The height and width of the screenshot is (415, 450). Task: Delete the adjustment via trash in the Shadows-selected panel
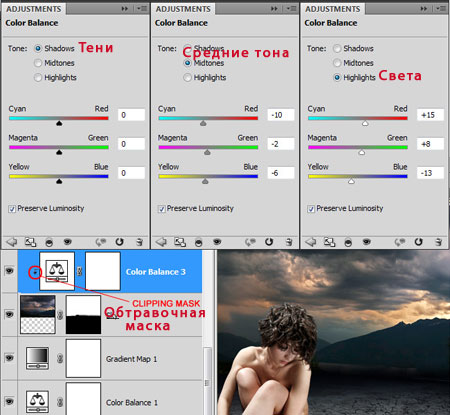[139, 242]
